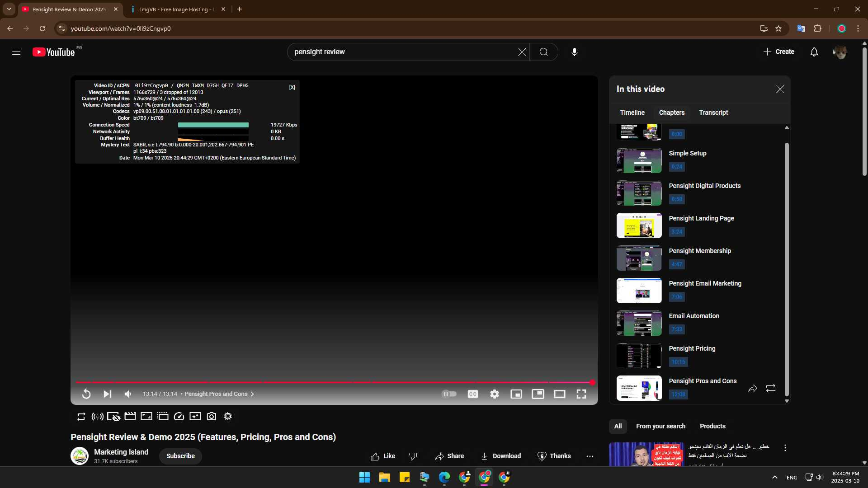Toggle the loop icon below the player
This screenshot has width=868, height=488.
coord(81,417)
